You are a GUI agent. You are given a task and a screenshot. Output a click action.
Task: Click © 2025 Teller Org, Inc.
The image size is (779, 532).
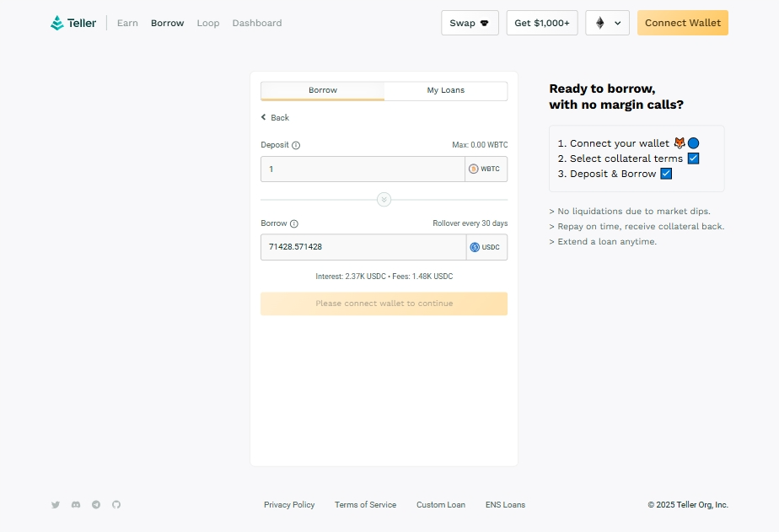pyautogui.click(x=688, y=505)
